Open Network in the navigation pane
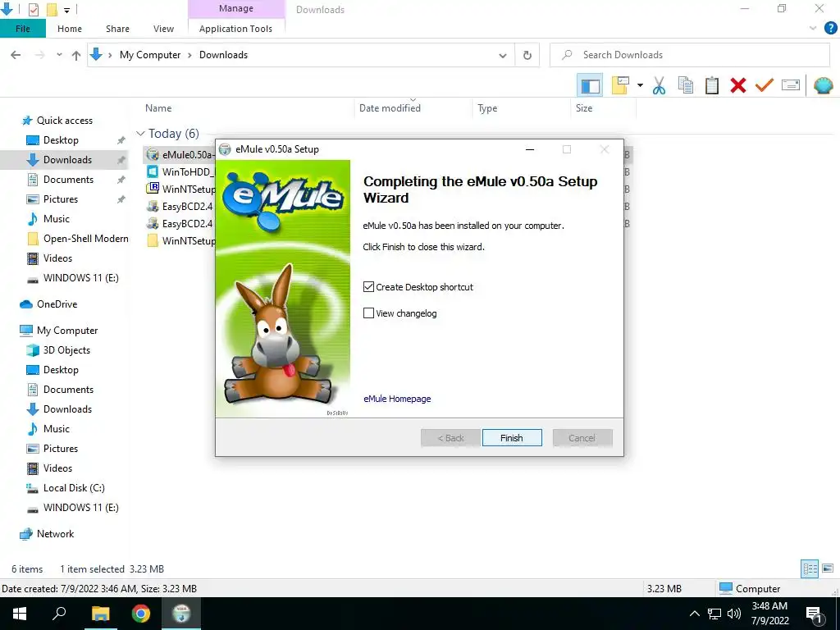 (x=55, y=533)
